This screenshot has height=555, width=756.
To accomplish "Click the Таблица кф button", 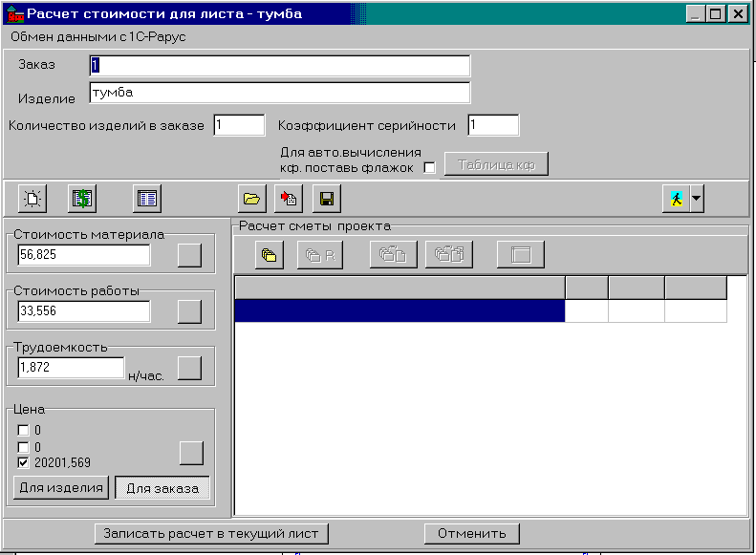I will [x=496, y=164].
